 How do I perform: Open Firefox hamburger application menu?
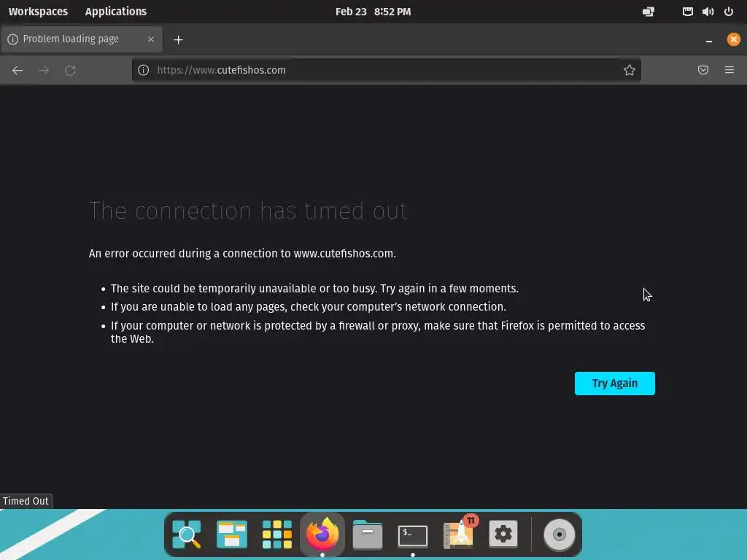729,70
